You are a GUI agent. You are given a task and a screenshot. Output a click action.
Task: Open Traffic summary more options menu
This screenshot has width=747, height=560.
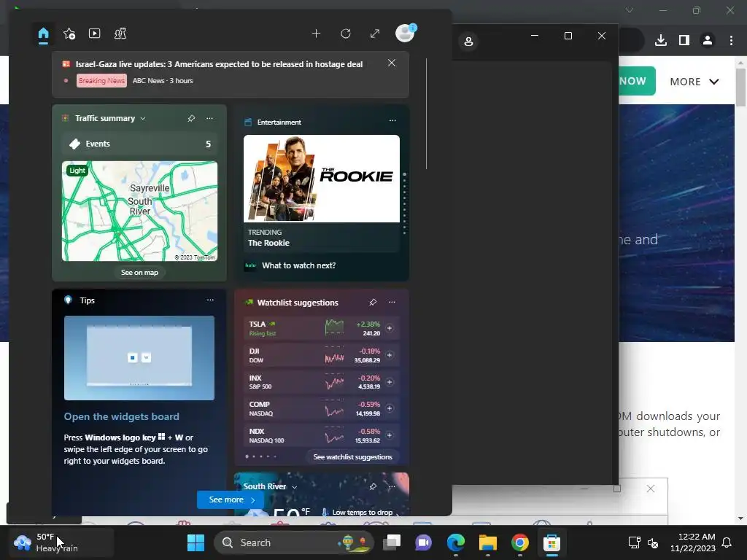(x=209, y=118)
